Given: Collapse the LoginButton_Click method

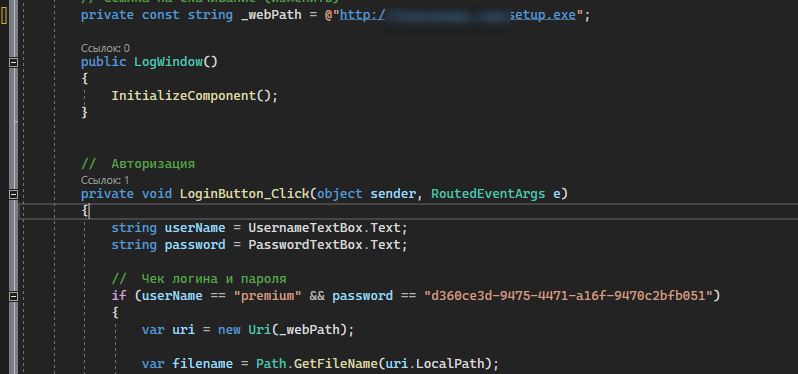Looking at the screenshot, I should click(14, 194).
